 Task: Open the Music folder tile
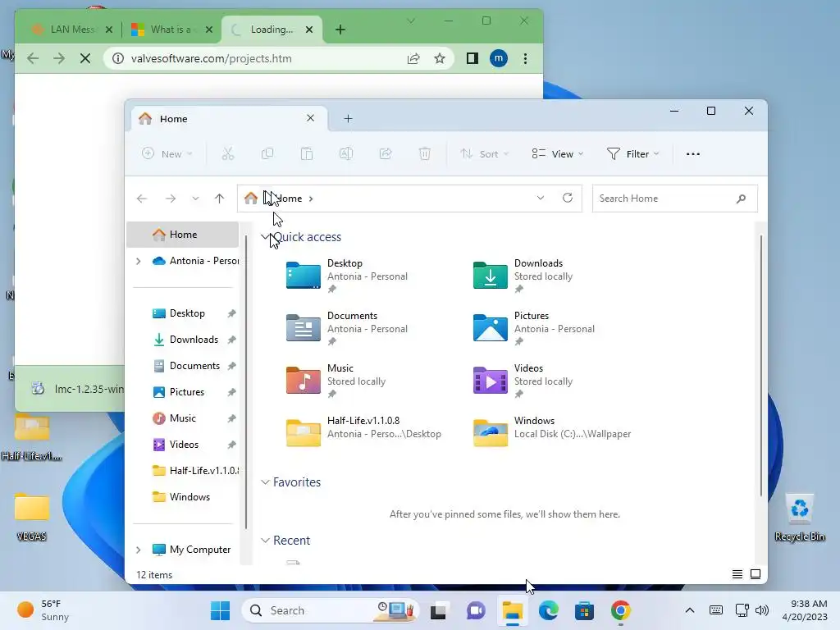336,381
